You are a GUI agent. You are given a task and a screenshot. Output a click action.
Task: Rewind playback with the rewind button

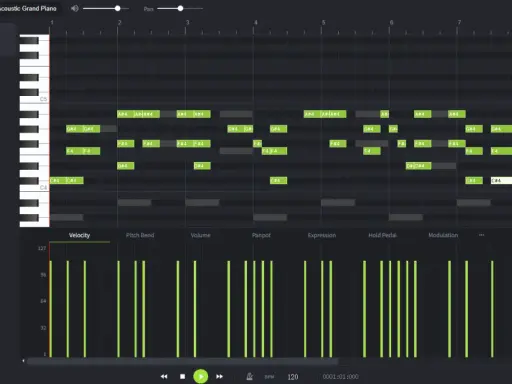click(164, 376)
